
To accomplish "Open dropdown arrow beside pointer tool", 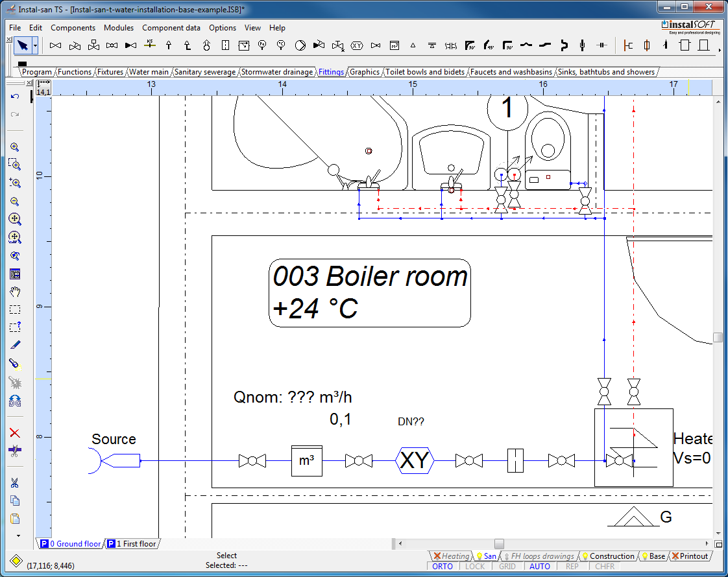I will 35,45.
